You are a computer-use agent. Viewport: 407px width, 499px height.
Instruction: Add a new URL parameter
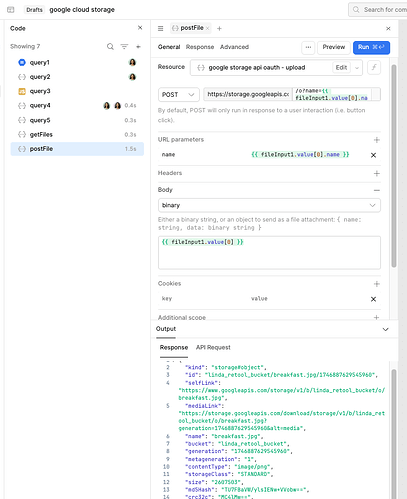[377, 140]
